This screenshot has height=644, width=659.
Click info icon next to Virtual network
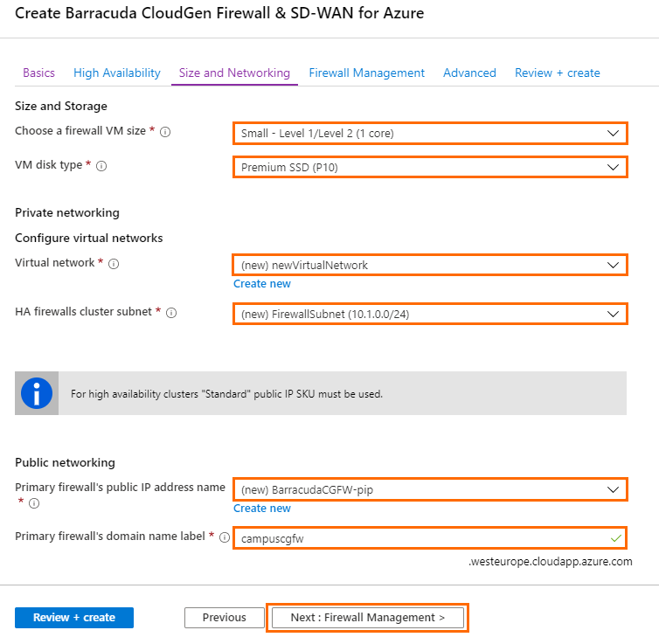point(114,264)
